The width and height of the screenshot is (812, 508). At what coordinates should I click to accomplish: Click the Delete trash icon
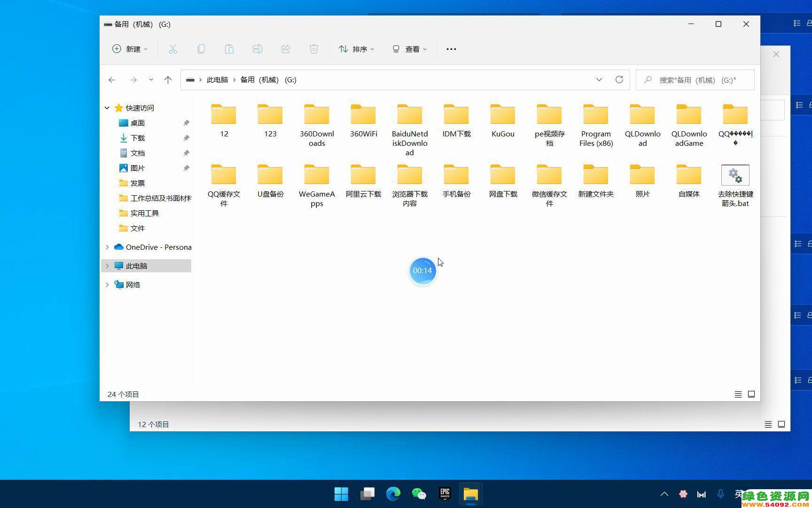click(x=314, y=49)
